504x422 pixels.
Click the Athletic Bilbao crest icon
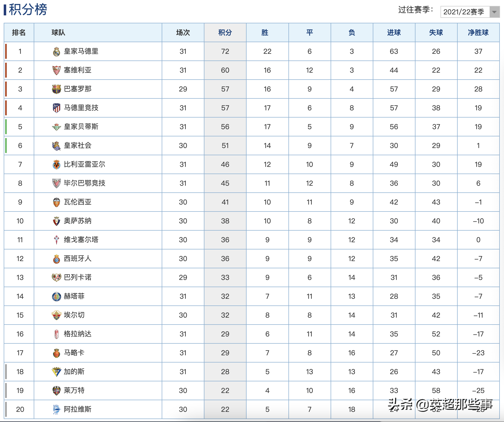[x=57, y=183]
